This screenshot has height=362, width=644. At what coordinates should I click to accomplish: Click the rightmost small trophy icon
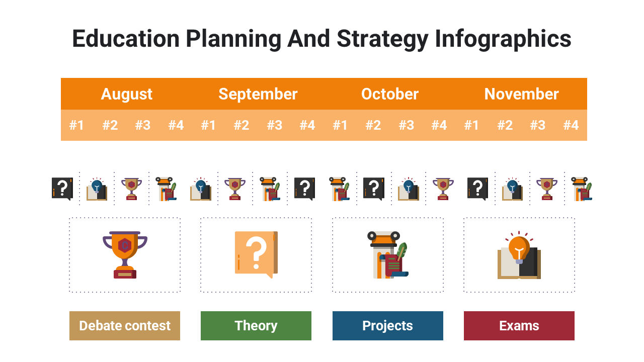(x=546, y=189)
